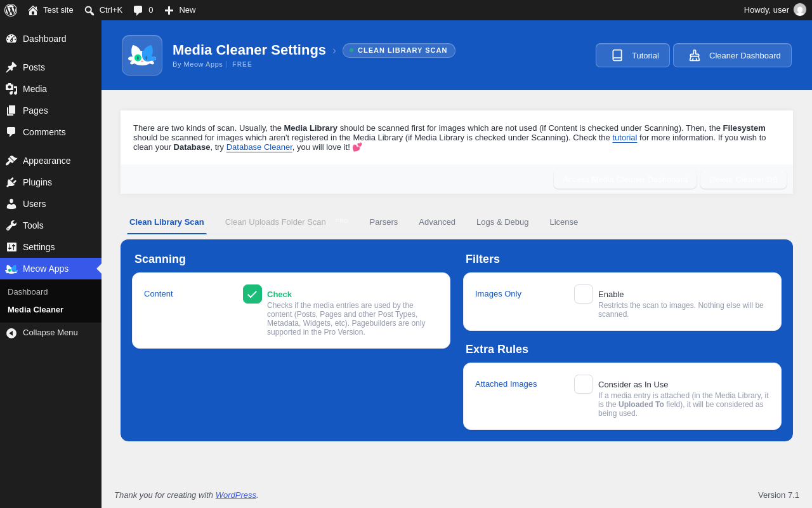Image resolution: width=812 pixels, height=508 pixels.
Task: Toggle Attached Images Consider as In Use
Action: [x=584, y=384]
